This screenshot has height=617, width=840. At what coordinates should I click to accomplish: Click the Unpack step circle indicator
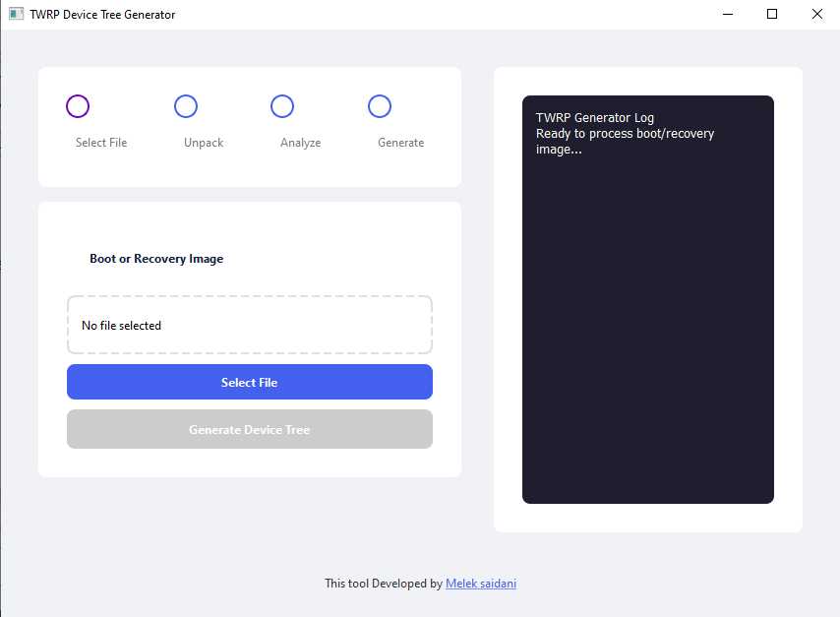186,106
